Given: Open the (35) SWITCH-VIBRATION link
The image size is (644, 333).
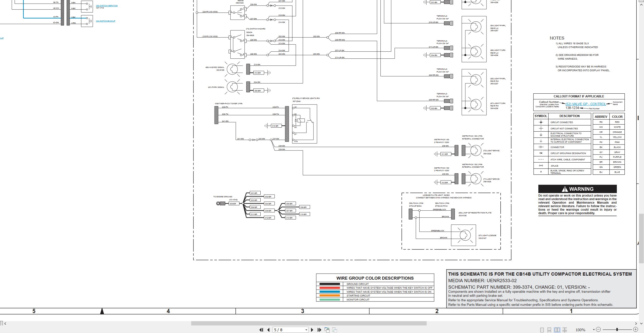Looking at the screenshot, I should click(107, 6).
